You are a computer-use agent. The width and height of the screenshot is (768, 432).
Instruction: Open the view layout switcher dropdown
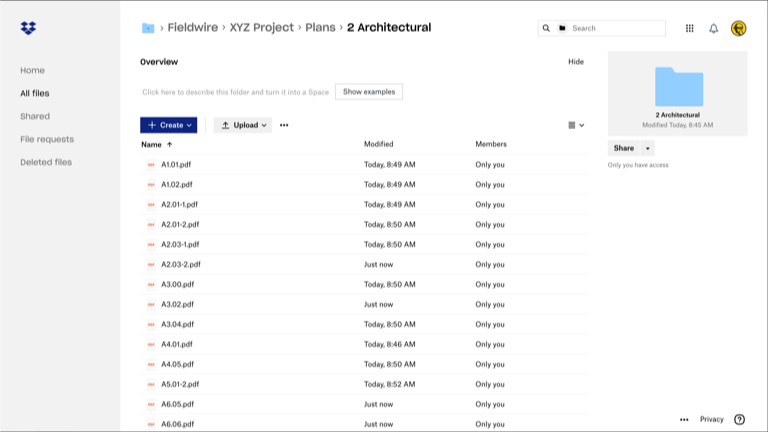576,125
